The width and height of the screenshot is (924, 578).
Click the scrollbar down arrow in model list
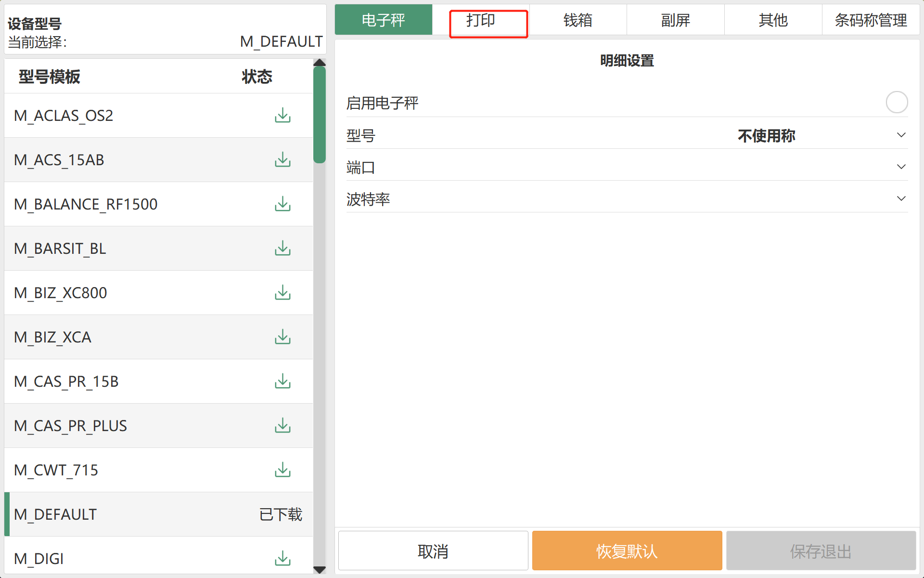click(320, 570)
